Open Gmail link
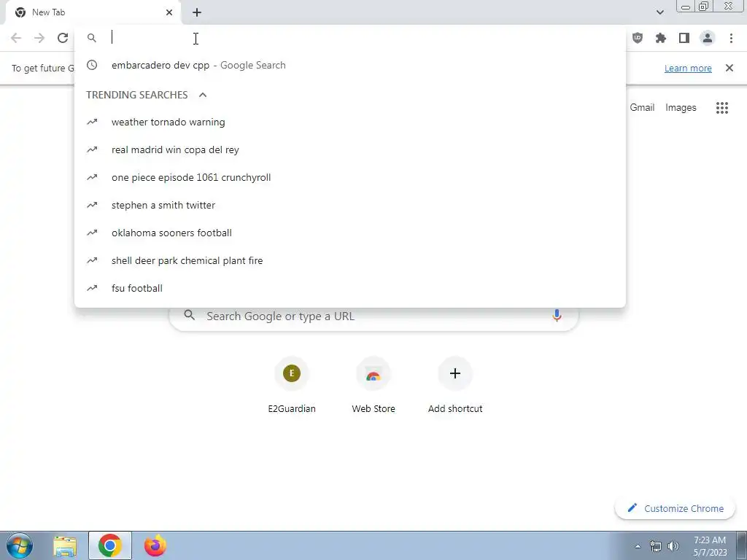Image resolution: width=747 pixels, height=560 pixels. (642, 108)
